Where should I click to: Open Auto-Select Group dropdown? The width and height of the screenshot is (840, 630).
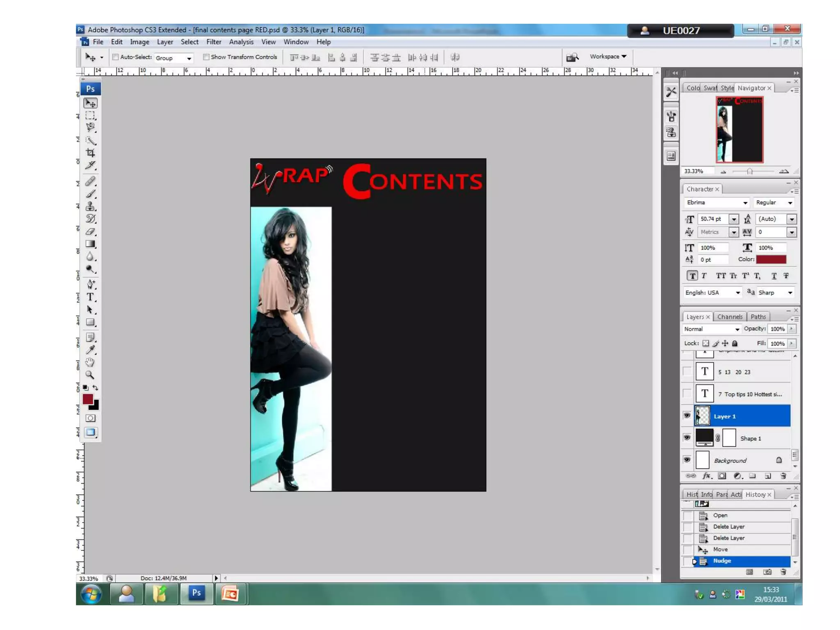click(173, 58)
